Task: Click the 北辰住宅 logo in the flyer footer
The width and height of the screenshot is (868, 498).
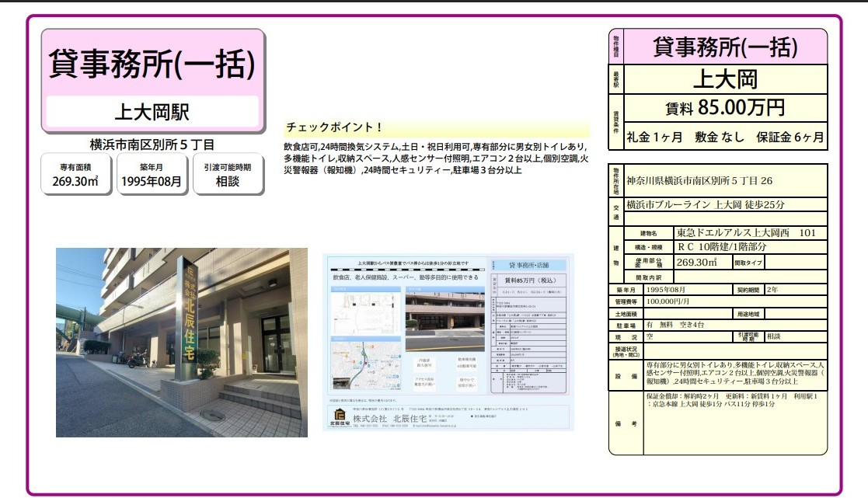Action: coord(340,418)
